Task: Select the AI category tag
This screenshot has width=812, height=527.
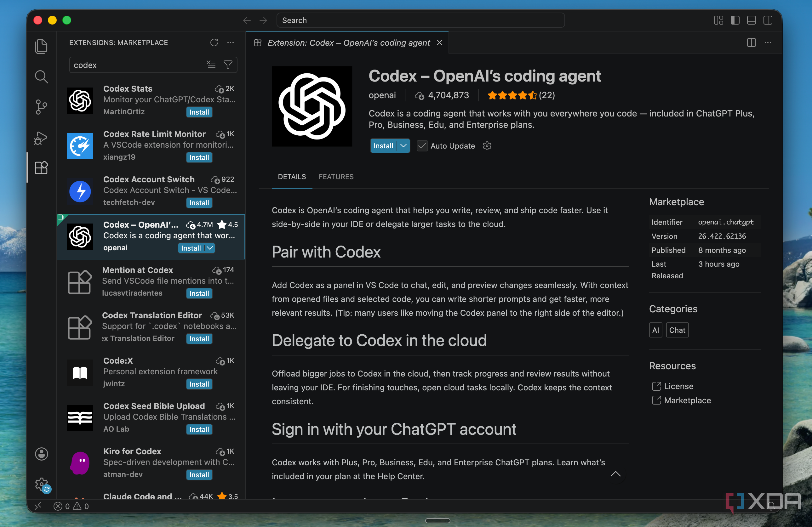Action: [655, 330]
